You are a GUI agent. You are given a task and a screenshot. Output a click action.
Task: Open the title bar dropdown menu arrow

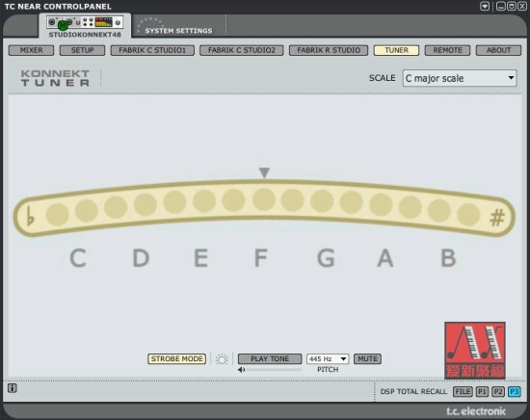[485, 7]
